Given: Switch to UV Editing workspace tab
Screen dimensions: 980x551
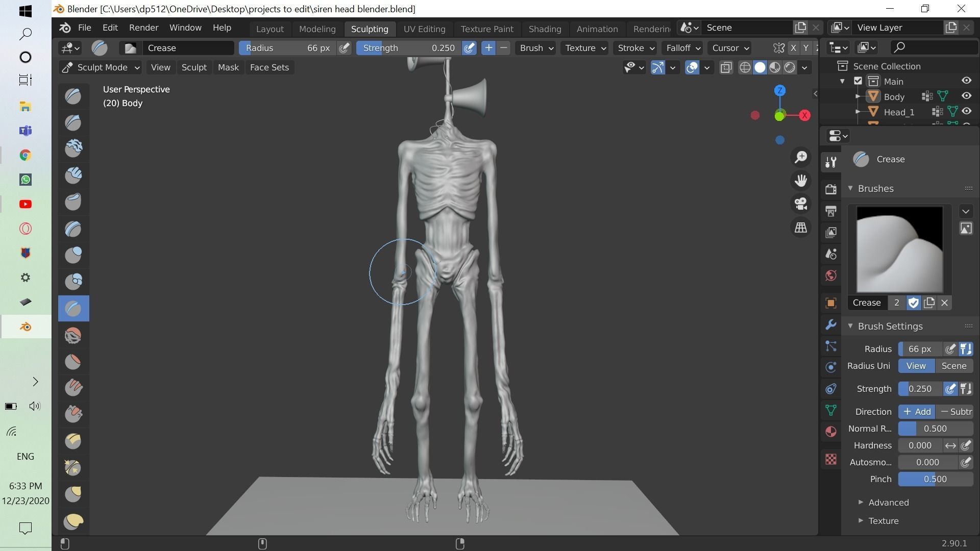Looking at the screenshot, I should pyautogui.click(x=424, y=29).
